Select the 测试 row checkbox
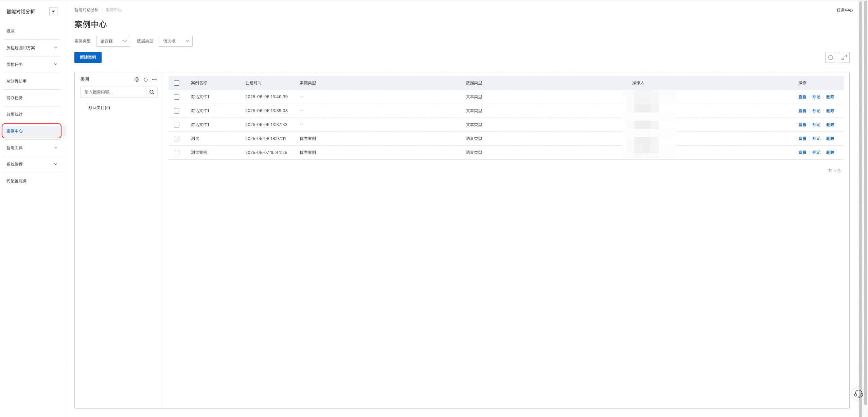The width and height of the screenshot is (868, 417). [177, 139]
